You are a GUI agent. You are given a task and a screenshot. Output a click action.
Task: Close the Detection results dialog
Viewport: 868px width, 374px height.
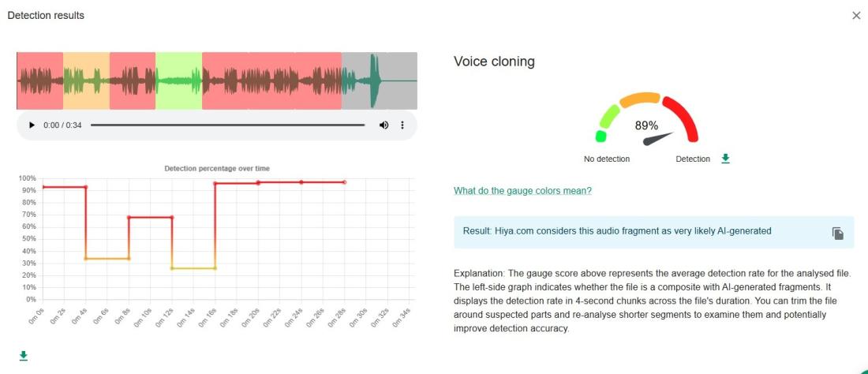click(x=856, y=16)
